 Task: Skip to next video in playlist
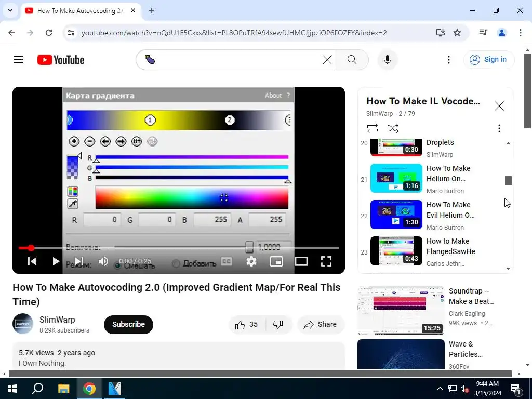(79, 261)
